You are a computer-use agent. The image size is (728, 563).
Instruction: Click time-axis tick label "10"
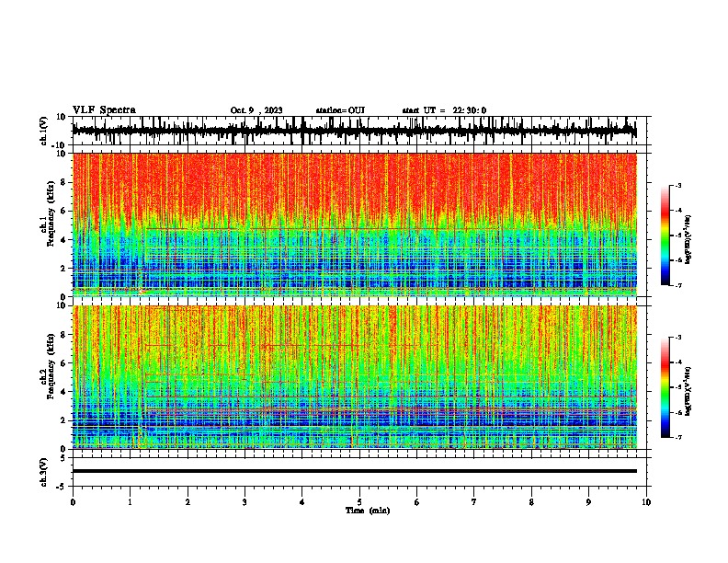click(646, 502)
